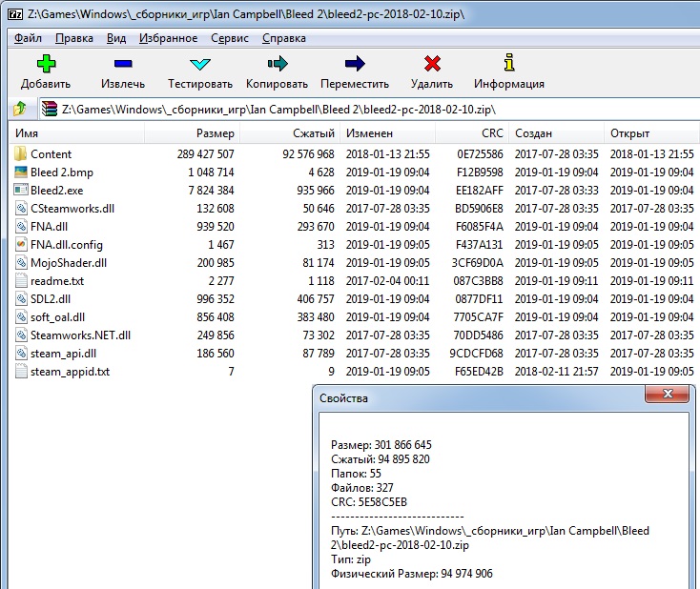
Task: Select the MojoShader.dll file name
Action: point(69,263)
